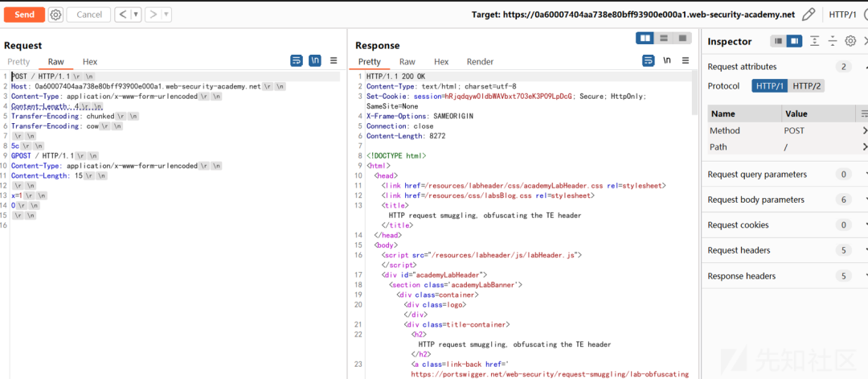Dock Inspector panel to the left
Viewport: 868px width, 379px height.
click(x=778, y=41)
